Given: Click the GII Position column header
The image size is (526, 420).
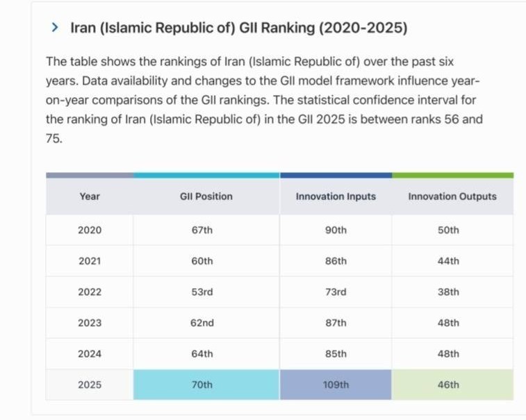Looking at the screenshot, I should click(206, 196).
